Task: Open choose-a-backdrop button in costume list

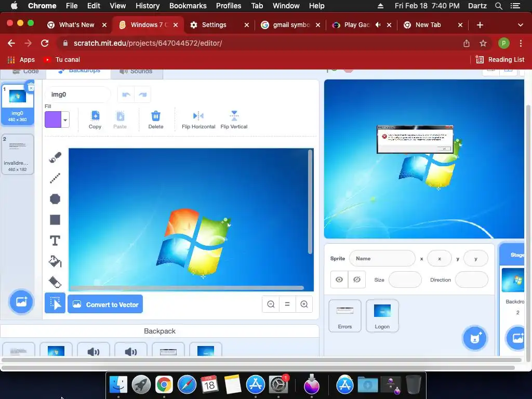Action: point(21,302)
